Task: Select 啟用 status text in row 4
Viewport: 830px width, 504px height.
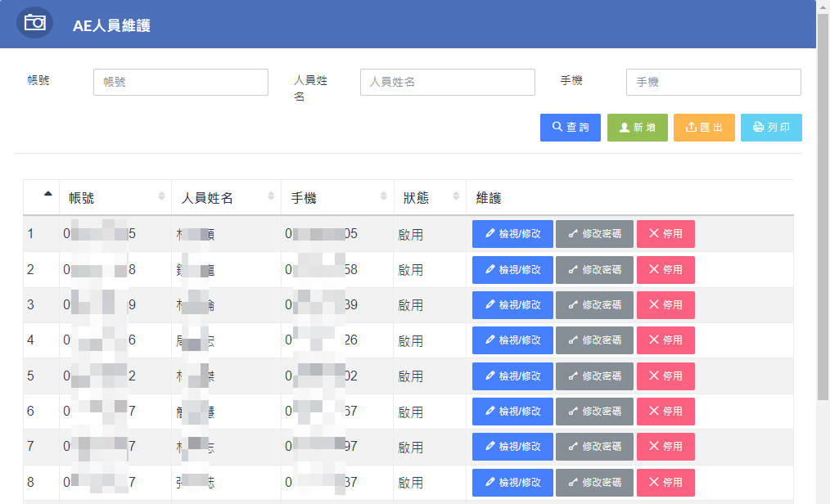Action: click(x=411, y=341)
